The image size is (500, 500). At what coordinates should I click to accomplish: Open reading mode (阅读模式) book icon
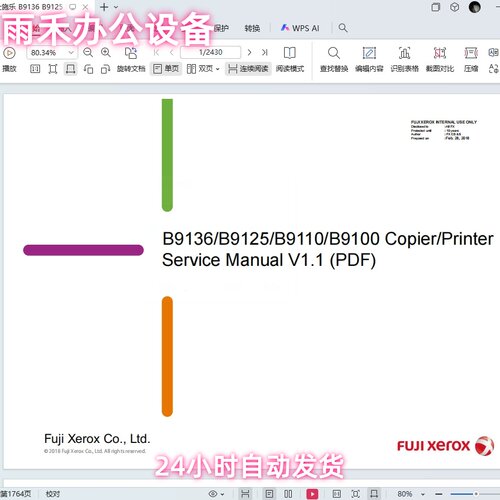tap(290, 53)
